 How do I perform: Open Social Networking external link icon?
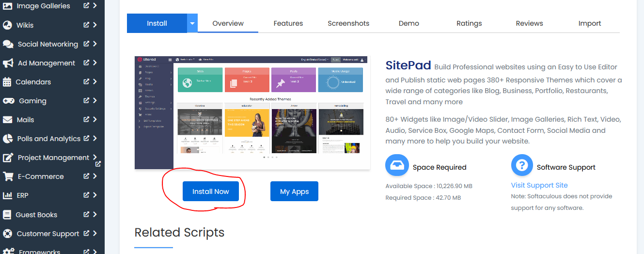coord(86,44)
